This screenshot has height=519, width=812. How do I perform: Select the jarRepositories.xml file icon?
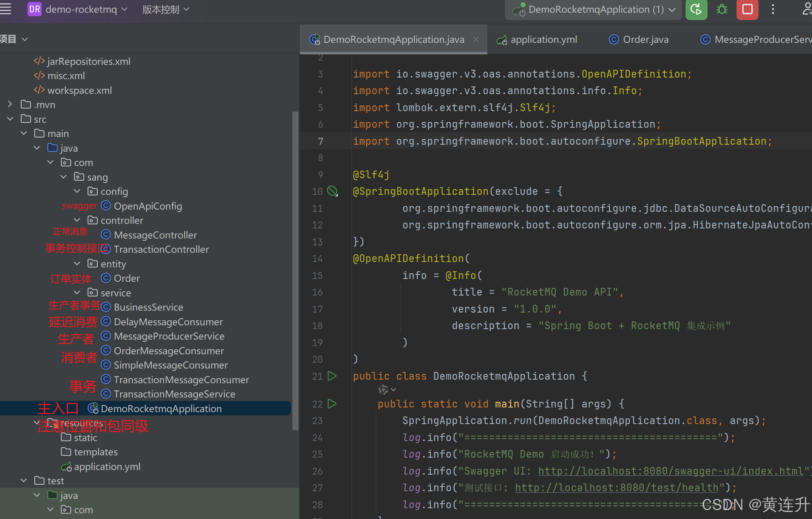[x=39, y=61]
